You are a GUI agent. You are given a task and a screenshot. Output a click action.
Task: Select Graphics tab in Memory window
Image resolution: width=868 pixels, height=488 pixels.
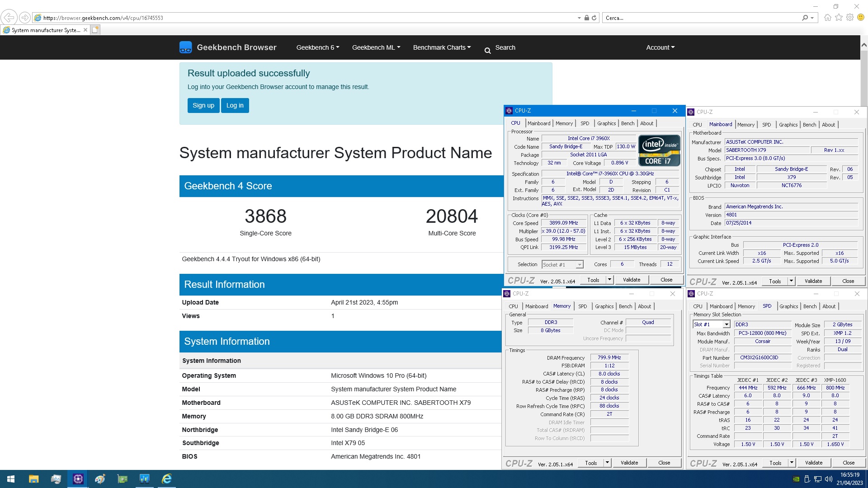click(604, 306)
